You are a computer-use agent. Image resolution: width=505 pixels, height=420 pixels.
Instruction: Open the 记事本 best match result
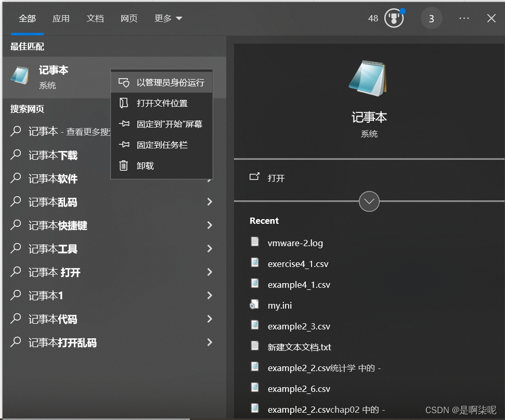click(114, 78)
